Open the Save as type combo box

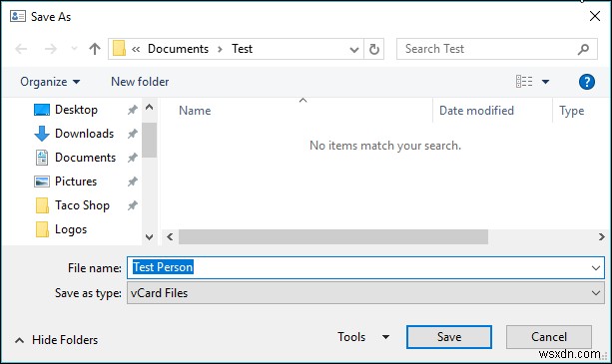click(365, 293)
